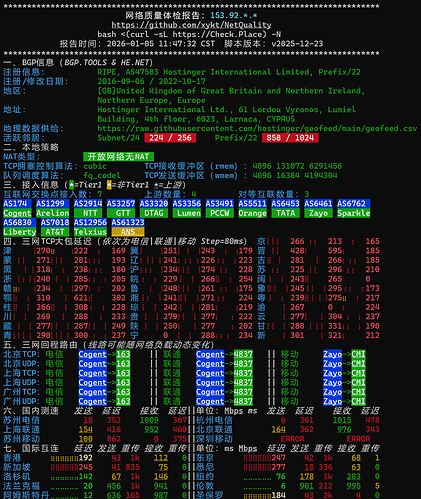Click the AS174 Cogent badge
Viewport: 421px width, 499px height.
[17, 208]
